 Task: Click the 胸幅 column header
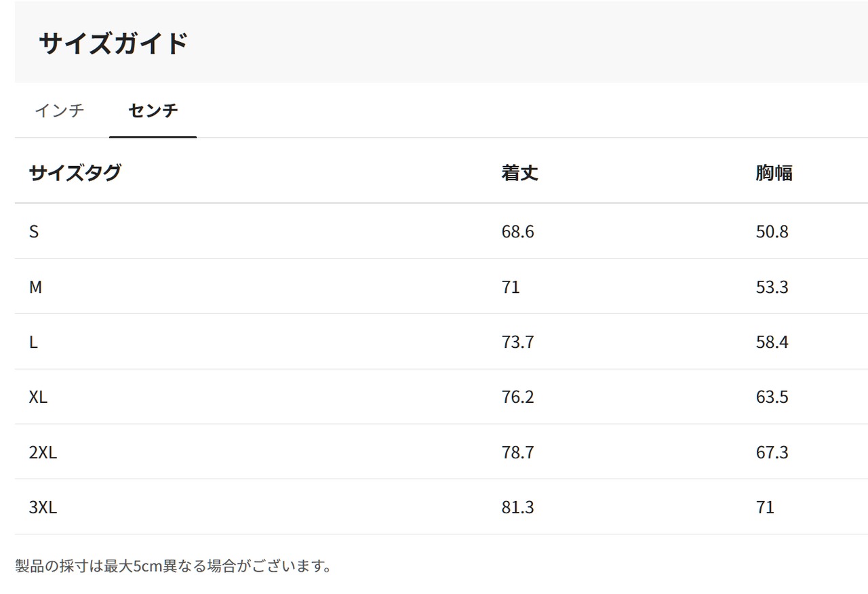[774, 173]
